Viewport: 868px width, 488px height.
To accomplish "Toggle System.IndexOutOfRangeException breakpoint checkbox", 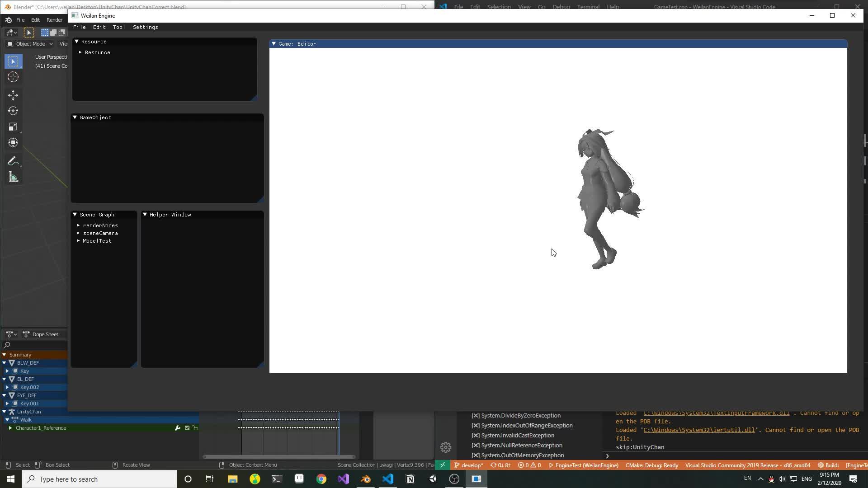I will tap(476, 426).
